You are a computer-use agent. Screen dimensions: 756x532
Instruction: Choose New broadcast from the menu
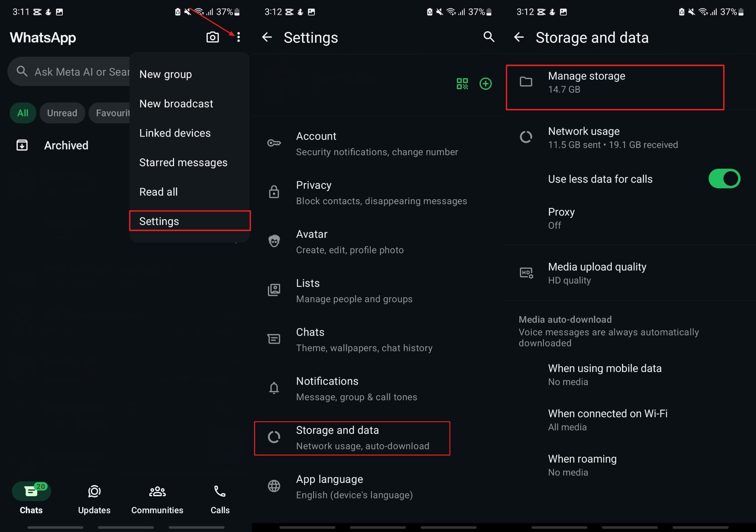(x=176, y=103)
